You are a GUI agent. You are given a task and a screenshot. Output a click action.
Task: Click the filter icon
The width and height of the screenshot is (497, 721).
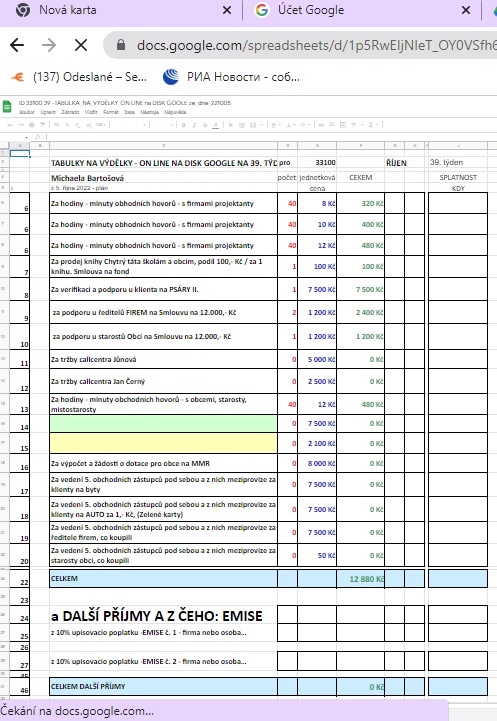tap(354, 125)
